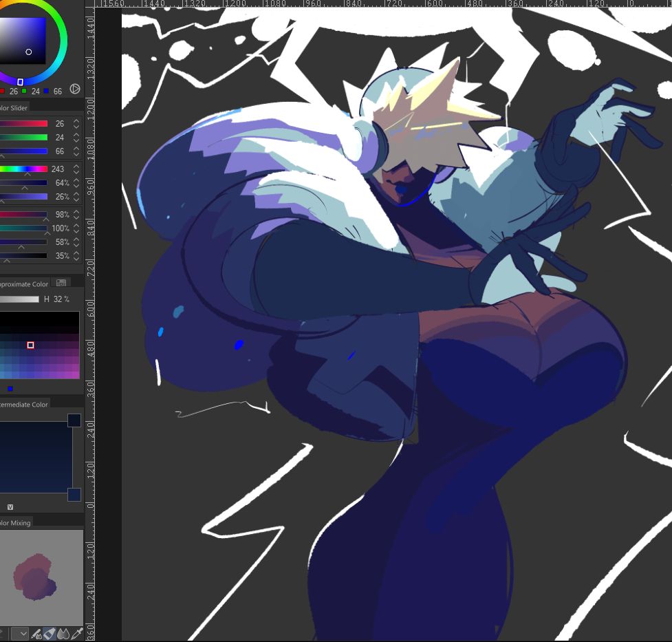This screenshot has height=642, width=672.
Task: Click the stepper next to blue value 66
Action: [x=76, y=151]
